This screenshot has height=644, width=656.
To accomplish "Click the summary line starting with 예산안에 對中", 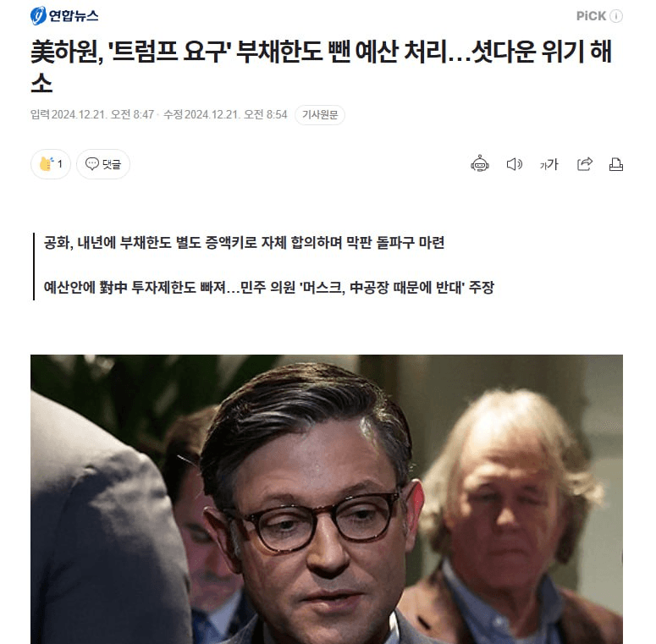I will coord(269,287).
